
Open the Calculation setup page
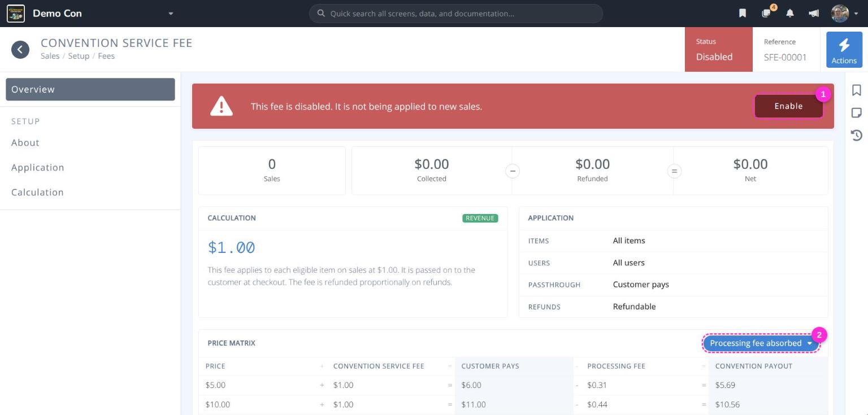pyautogui.click(x=37, y=193)
